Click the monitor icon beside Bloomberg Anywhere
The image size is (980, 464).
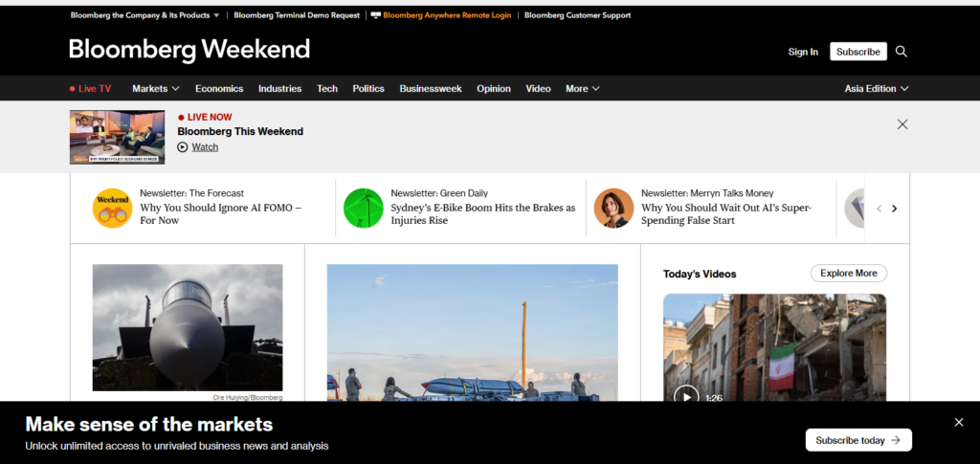pyautogui.click(x=375, y=15)
